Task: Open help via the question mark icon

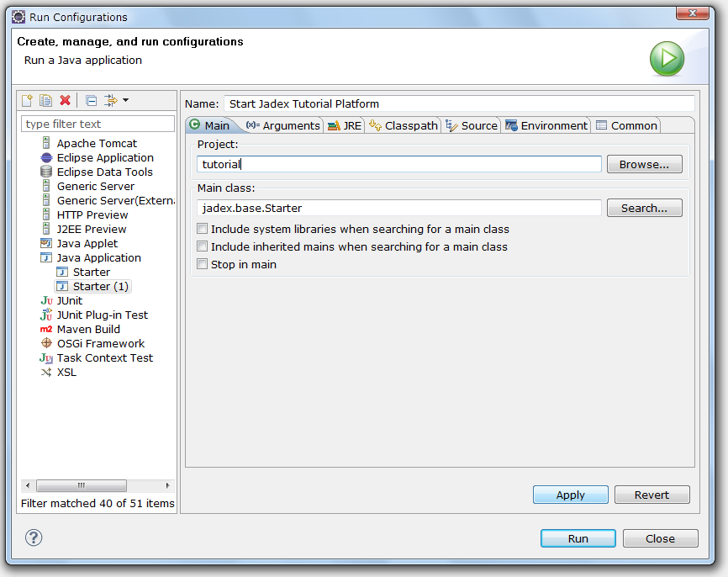Action: coord(34,537)
